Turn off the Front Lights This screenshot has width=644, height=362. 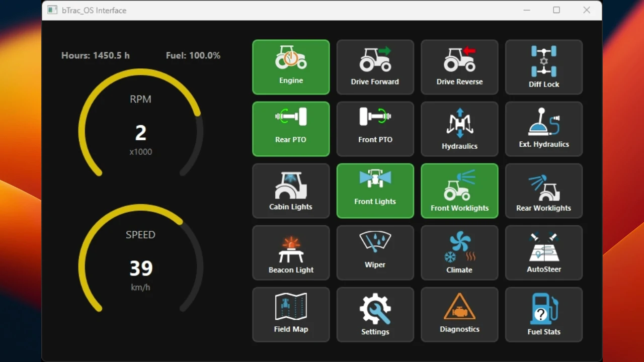click(375, 191)
